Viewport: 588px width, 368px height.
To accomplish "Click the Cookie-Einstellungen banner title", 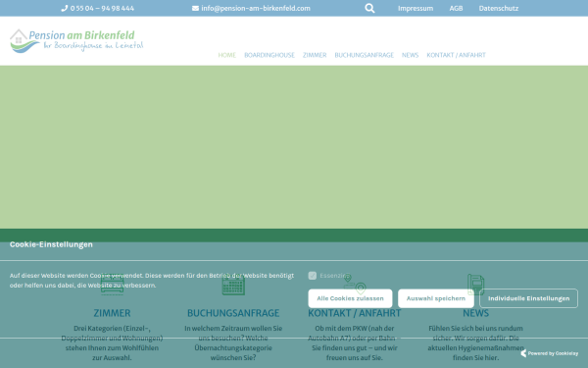I will click(51, 244).
